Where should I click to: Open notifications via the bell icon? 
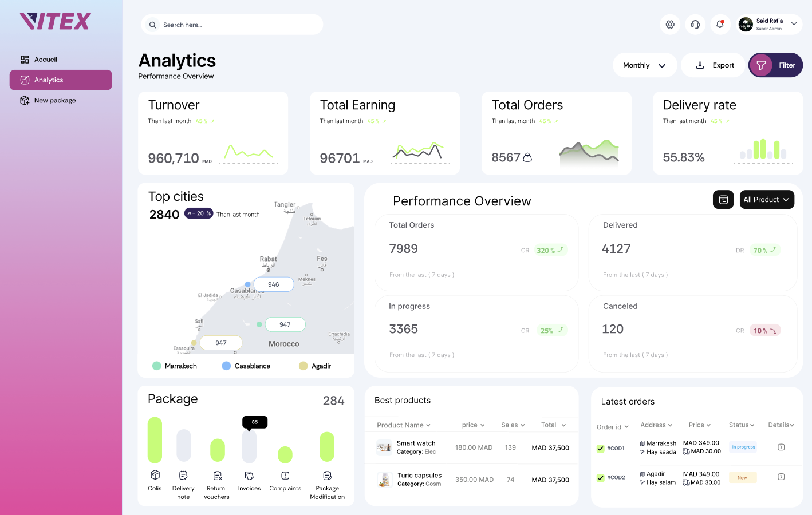[x=720, y=25]
